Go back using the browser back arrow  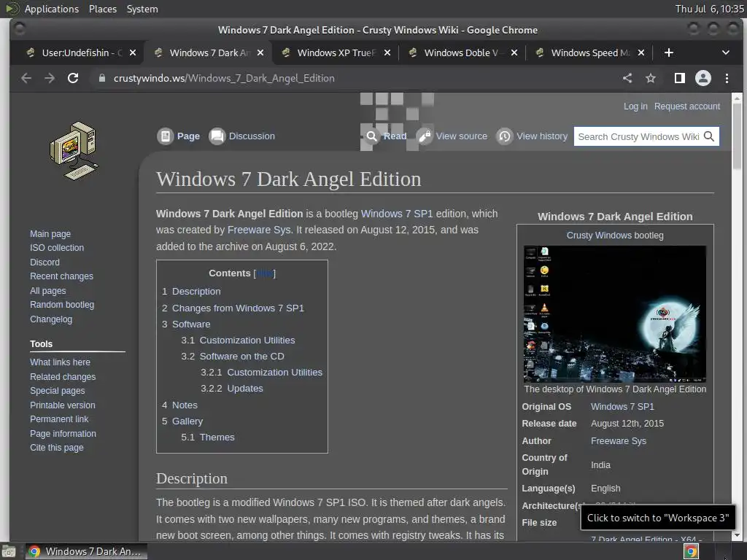[x=26, y=78]
